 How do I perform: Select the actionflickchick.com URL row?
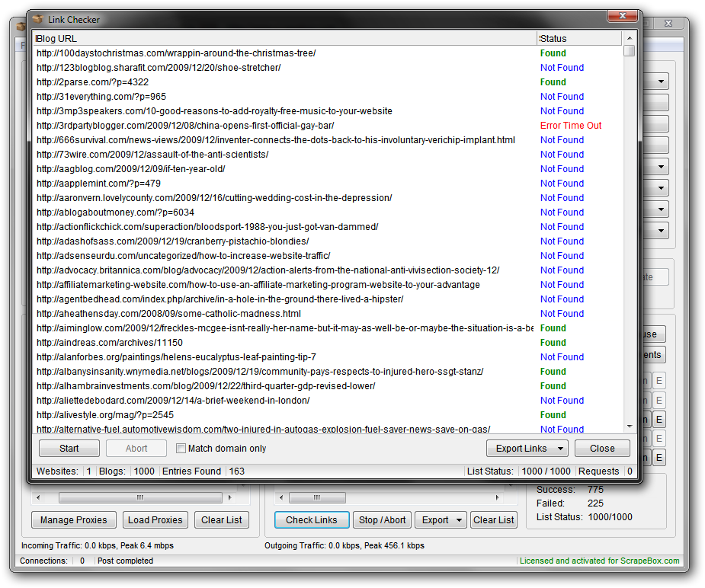coord(327,226)
